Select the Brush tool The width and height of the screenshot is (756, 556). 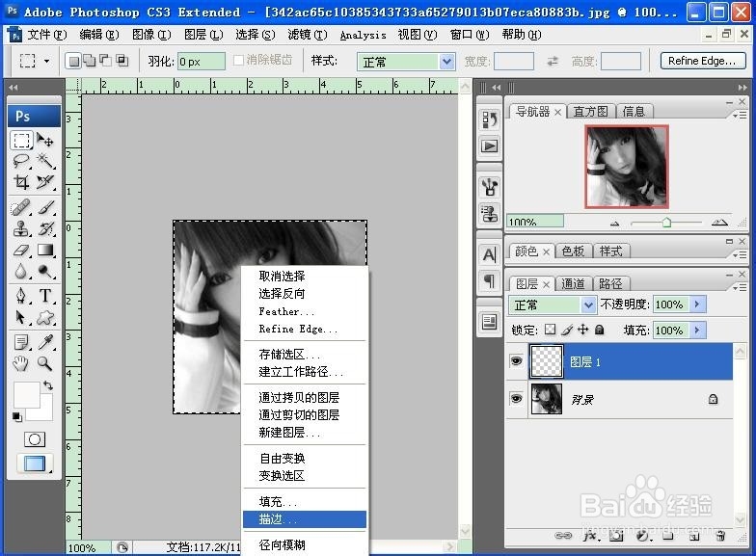(45, 208)
